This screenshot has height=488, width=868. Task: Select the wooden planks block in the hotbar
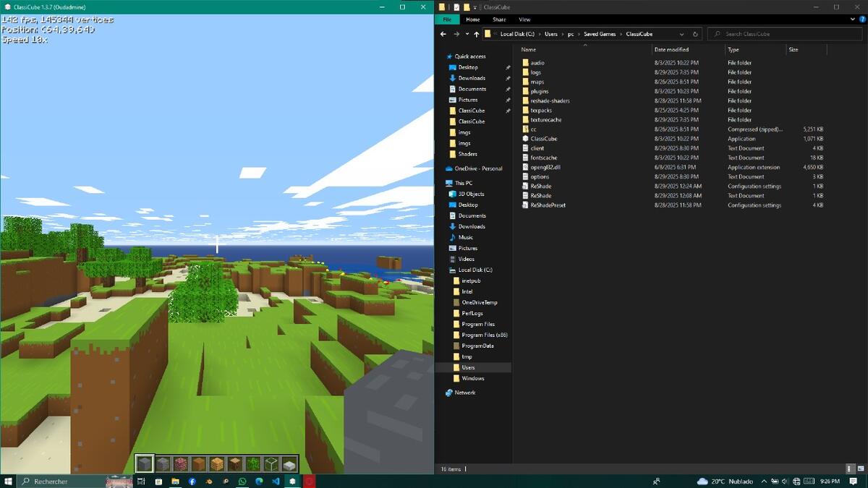[x=217, y=463]
